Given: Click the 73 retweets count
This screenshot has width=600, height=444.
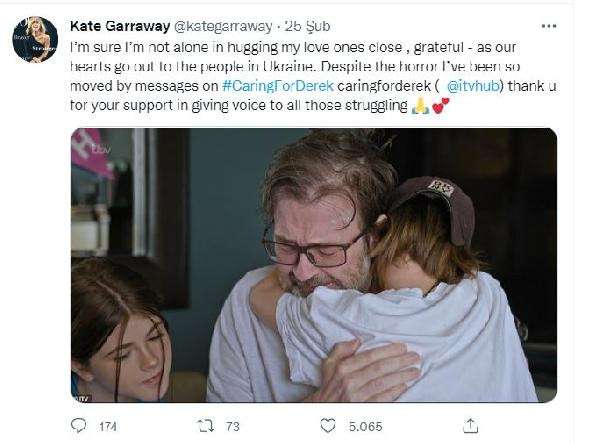Looking at the screenshot, I should click(232, 426).
